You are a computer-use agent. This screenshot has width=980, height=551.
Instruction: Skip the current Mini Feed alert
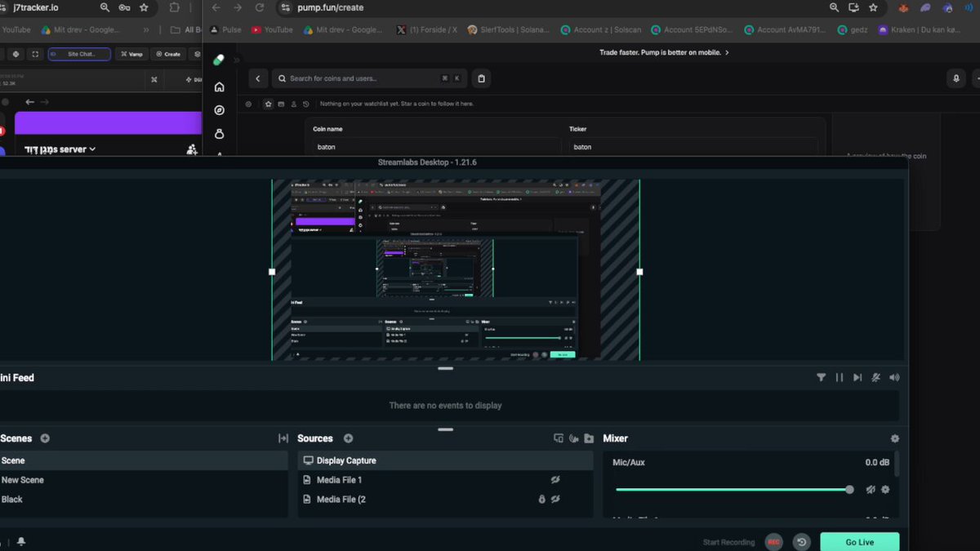point(857,377)
